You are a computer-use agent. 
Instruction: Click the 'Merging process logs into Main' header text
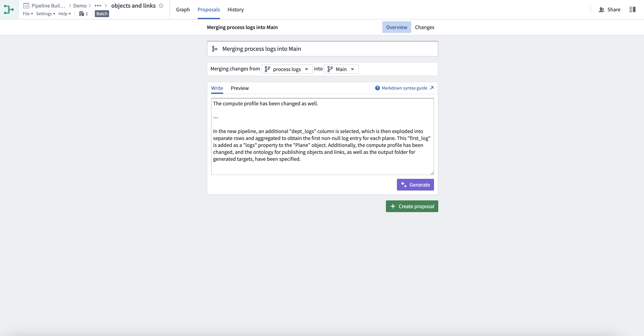pyautogui.click(x=242, y=27)
